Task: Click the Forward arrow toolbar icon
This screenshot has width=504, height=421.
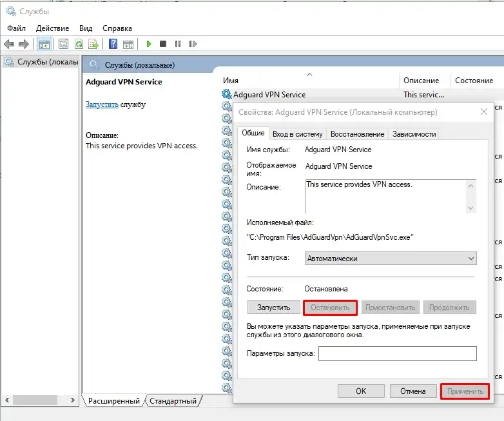Action: pos(24,44)
